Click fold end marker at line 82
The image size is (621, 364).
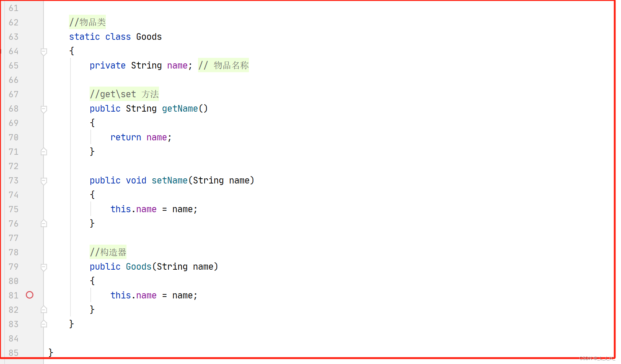[x=44, y=309]
